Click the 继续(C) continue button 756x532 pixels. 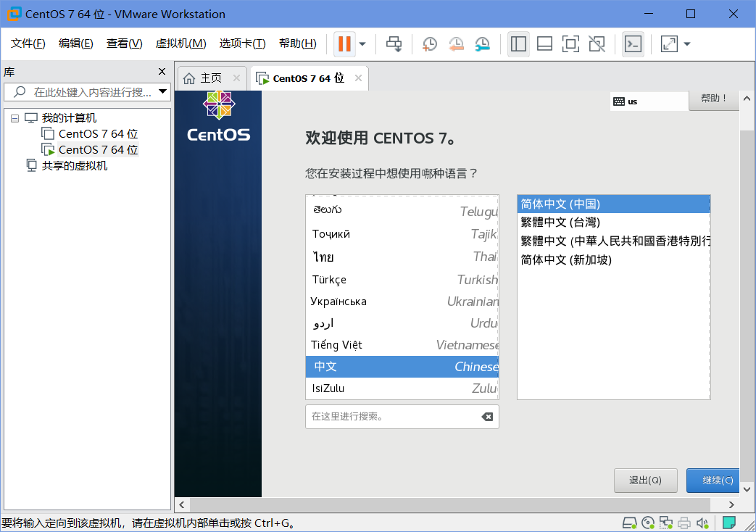click(x=713, y=481)
